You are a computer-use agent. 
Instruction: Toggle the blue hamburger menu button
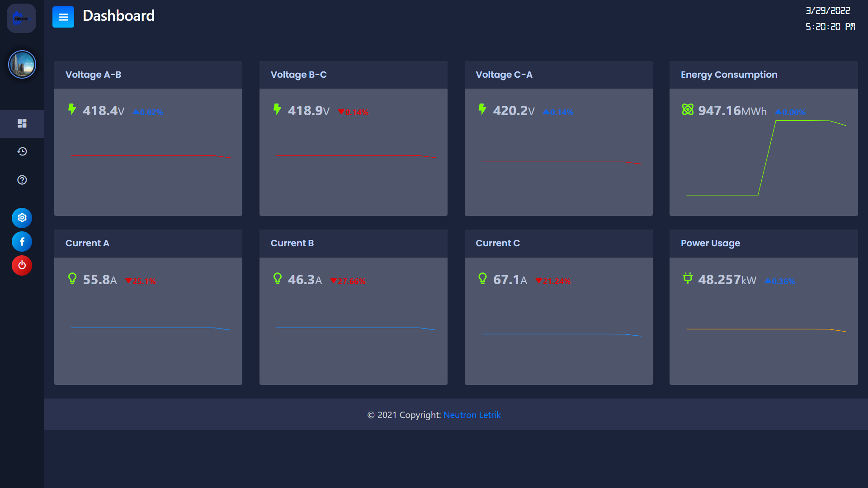[x=63, y=17]
